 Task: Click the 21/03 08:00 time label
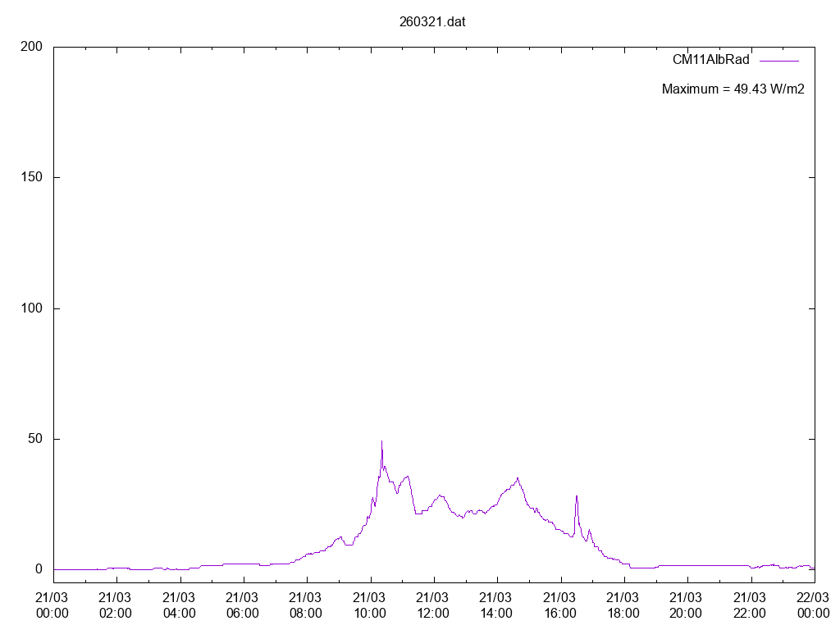307,605
